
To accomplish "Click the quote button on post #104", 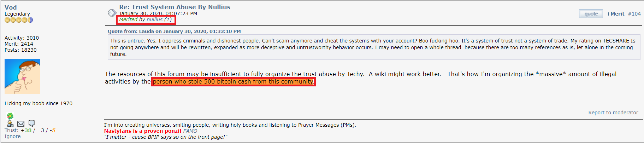I will [591, 14].
